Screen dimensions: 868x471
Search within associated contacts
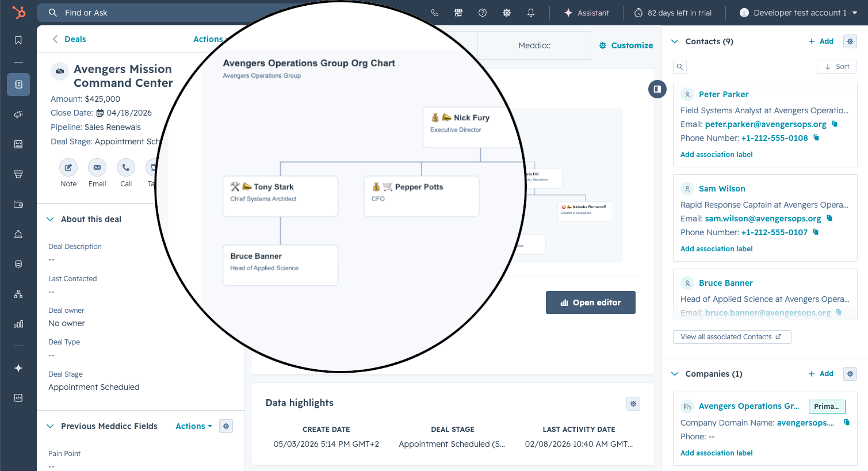[680, 67]
